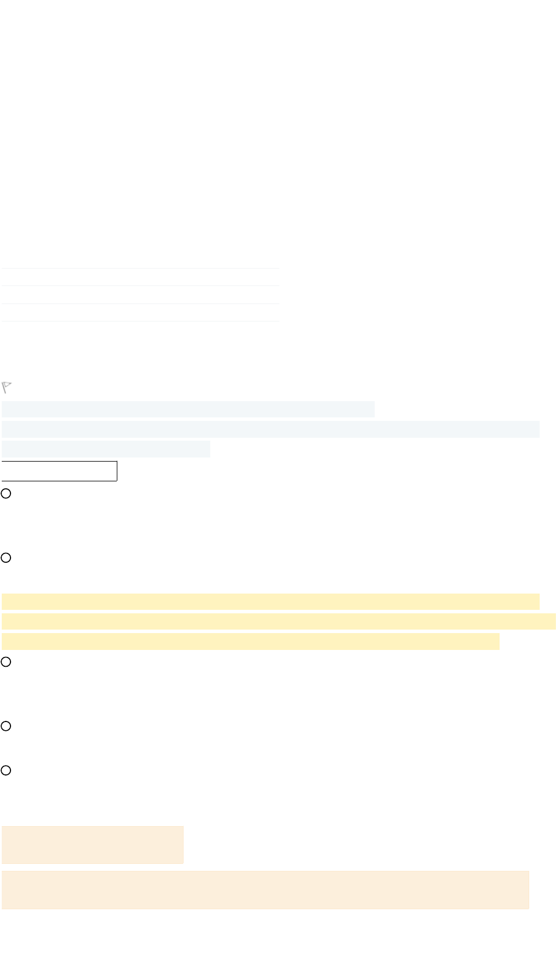Click the first yellow highlighted line
Screen dimensions: 560x979
(x=271, y=602)
